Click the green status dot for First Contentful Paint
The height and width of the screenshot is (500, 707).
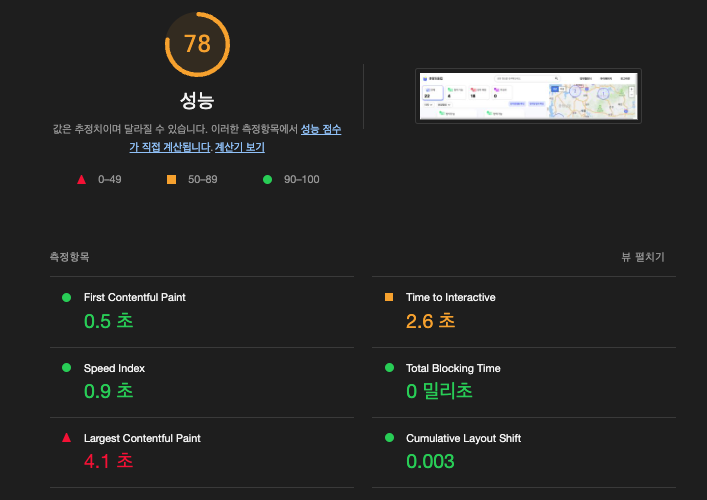click(66, 298)
